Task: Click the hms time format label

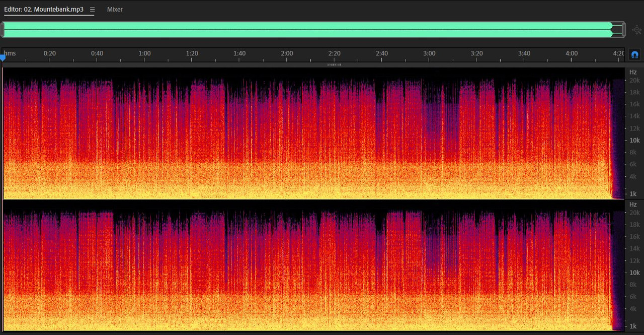Action: click(x=10, y=53)
